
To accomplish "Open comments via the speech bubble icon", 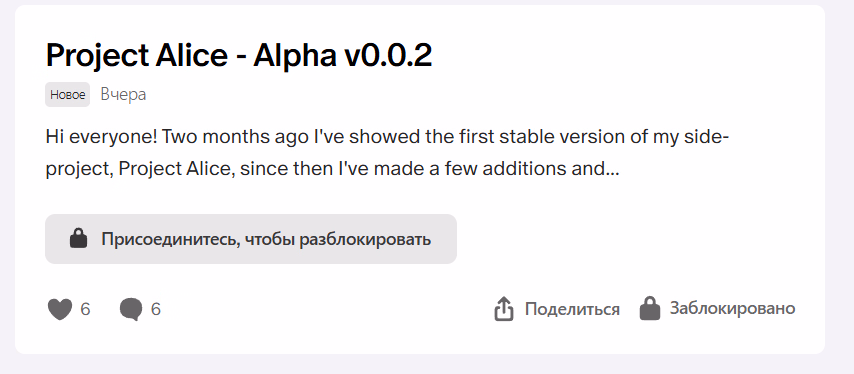I will (x=131, y=309).
